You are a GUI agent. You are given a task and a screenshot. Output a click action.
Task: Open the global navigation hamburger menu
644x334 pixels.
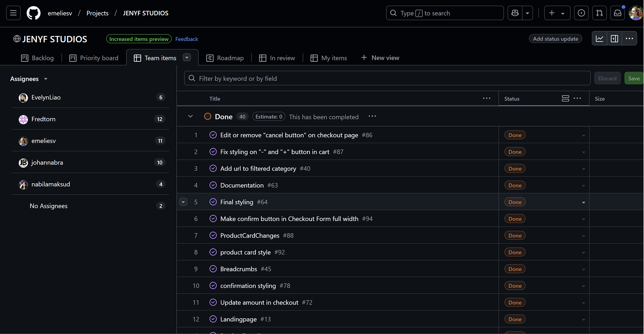point(13,13)
